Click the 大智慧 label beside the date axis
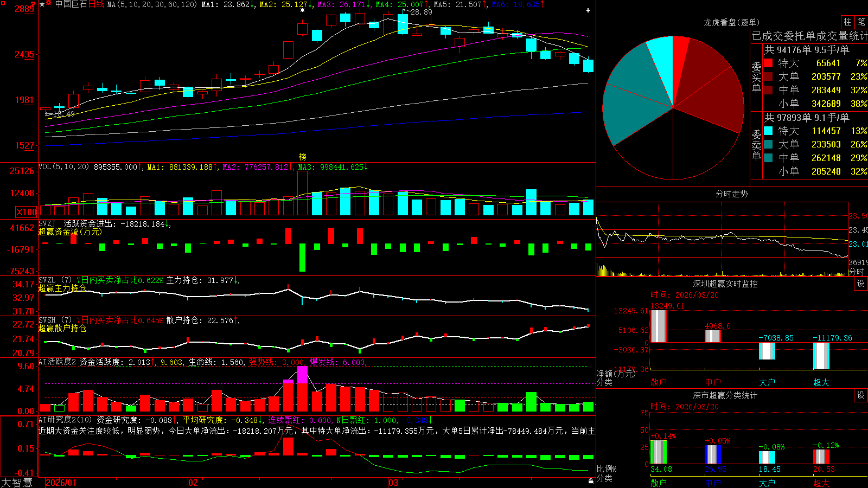 [x=17, y=482]
